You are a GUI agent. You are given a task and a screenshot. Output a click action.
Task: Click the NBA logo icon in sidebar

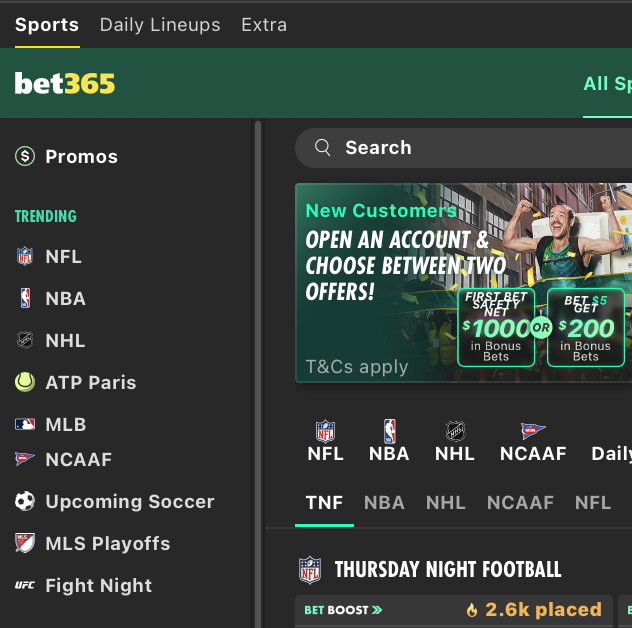coord(25,298)
